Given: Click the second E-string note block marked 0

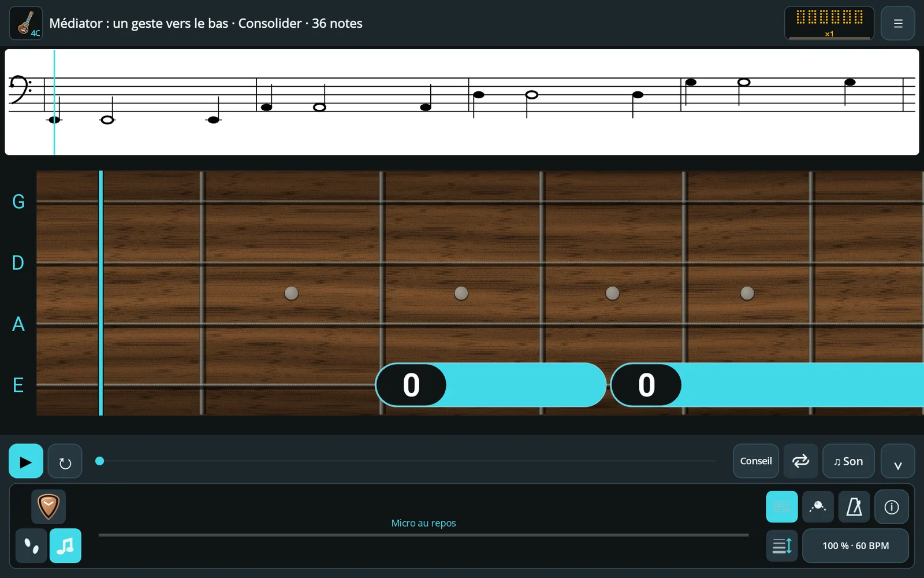Looking at the screenshot, I should [767, 385].
